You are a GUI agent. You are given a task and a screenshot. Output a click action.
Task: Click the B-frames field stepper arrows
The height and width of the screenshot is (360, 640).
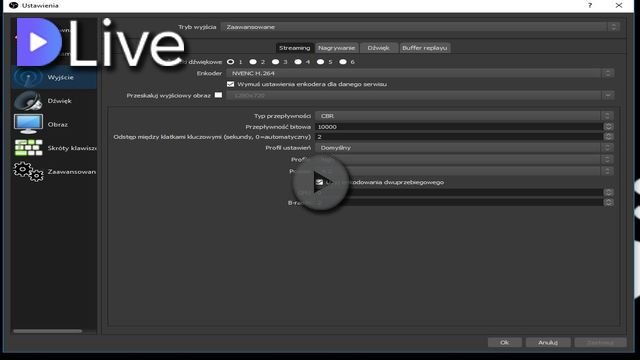pyautogui.click(x=609, y=202)
